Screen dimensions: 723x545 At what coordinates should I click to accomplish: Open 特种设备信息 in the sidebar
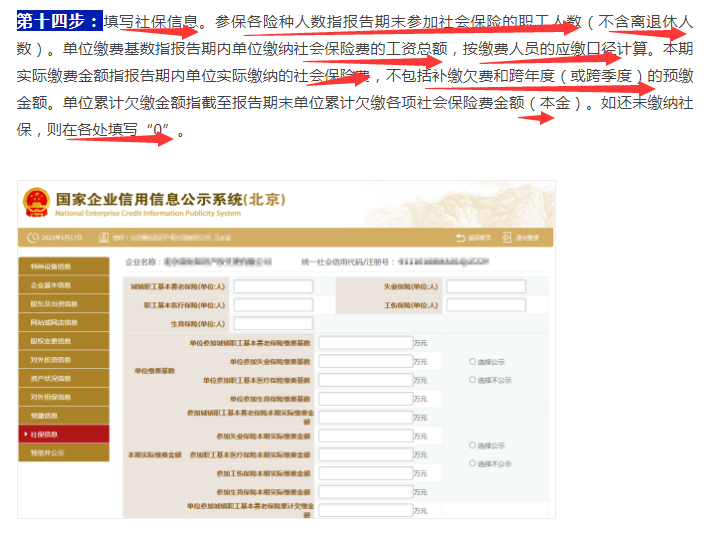pos(63,267)
